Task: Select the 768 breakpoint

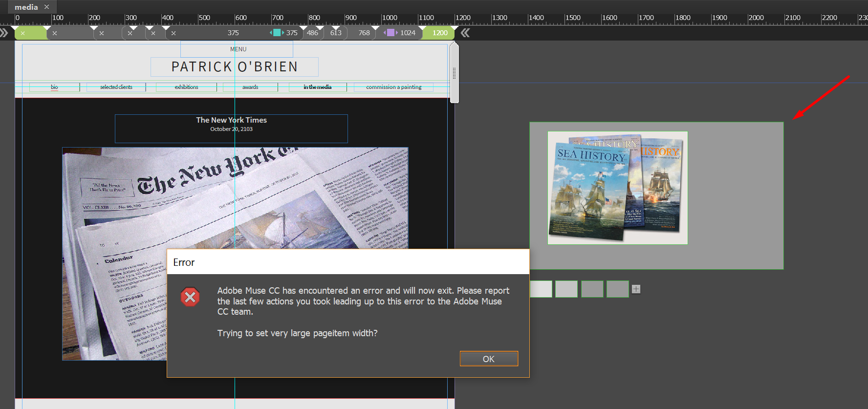Action: pos(364,33)
